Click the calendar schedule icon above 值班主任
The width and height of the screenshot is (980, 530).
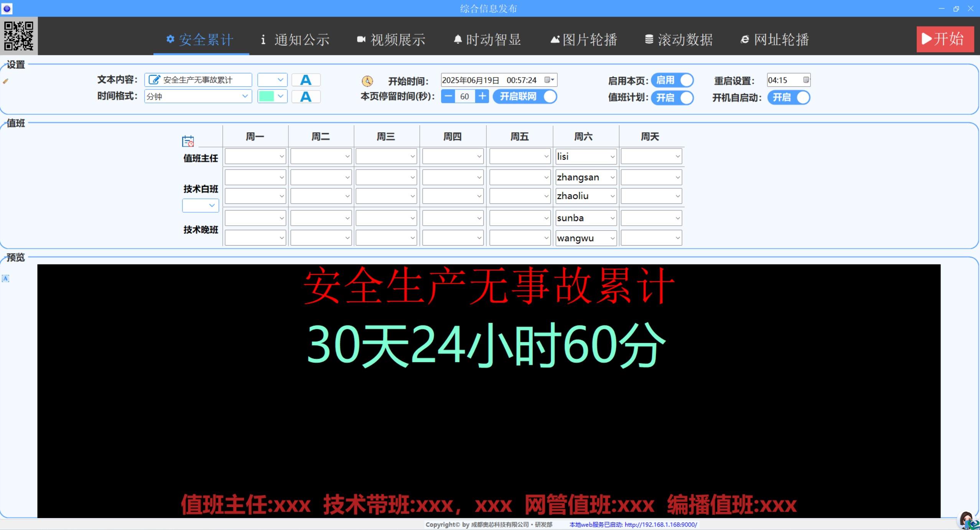pyautogui.click(x=188, y=141)
